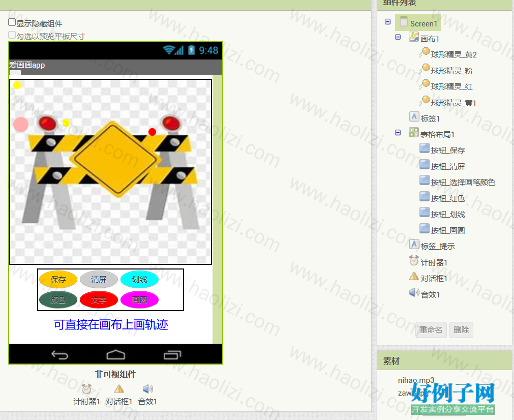This screenshot has width=514, height=420.
Task: Select the nihao.mp3 asset file
Action: [x=416, y=380]
